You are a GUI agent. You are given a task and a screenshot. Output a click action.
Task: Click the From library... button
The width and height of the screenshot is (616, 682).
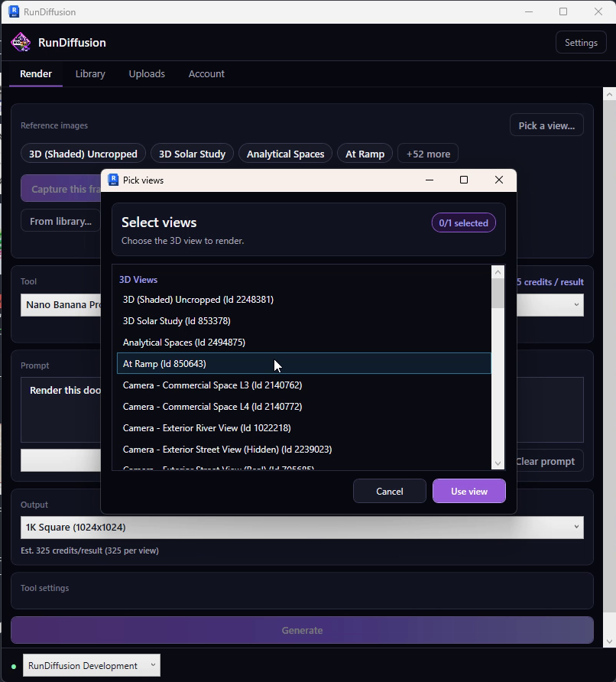(60, 221)
